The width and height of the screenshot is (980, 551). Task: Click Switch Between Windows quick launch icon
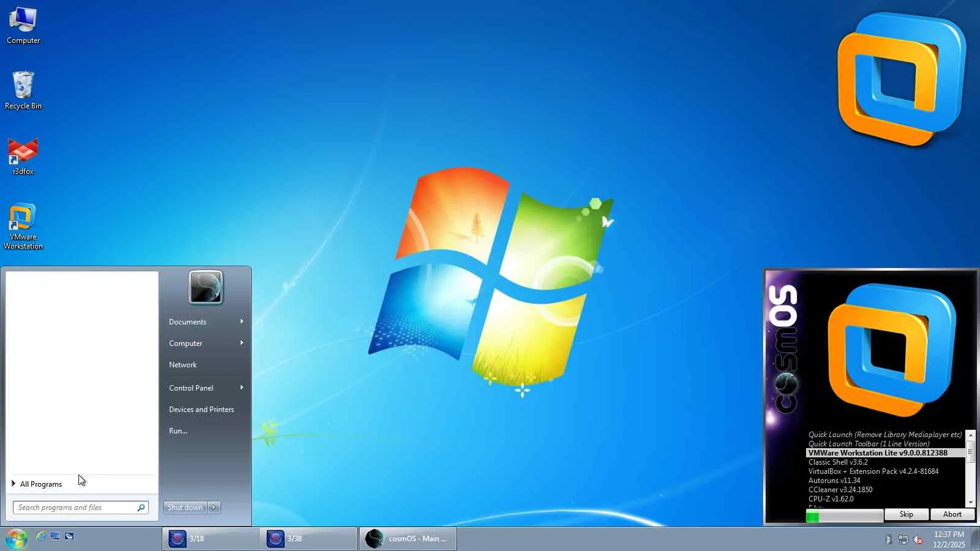tap(69, 536)
